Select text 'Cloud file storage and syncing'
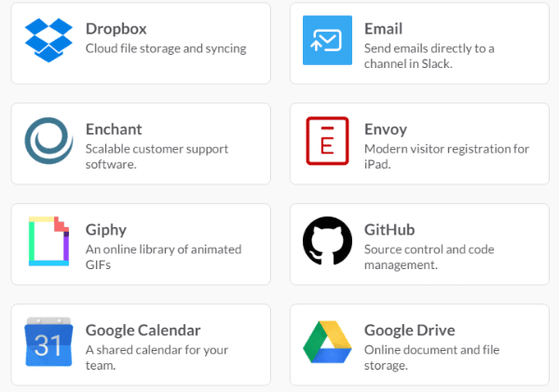The width and height of the screenshot is (559, 392). tap(166, 48)
